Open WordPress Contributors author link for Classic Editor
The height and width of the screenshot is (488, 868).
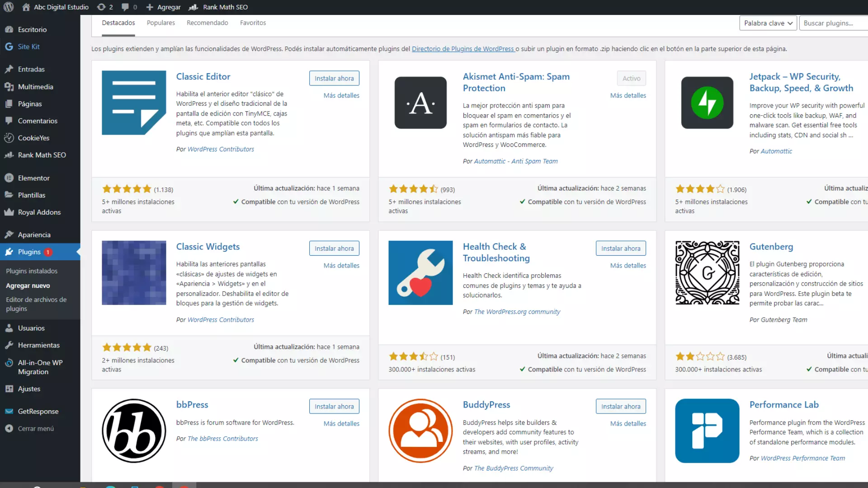[x=221, y=149]
